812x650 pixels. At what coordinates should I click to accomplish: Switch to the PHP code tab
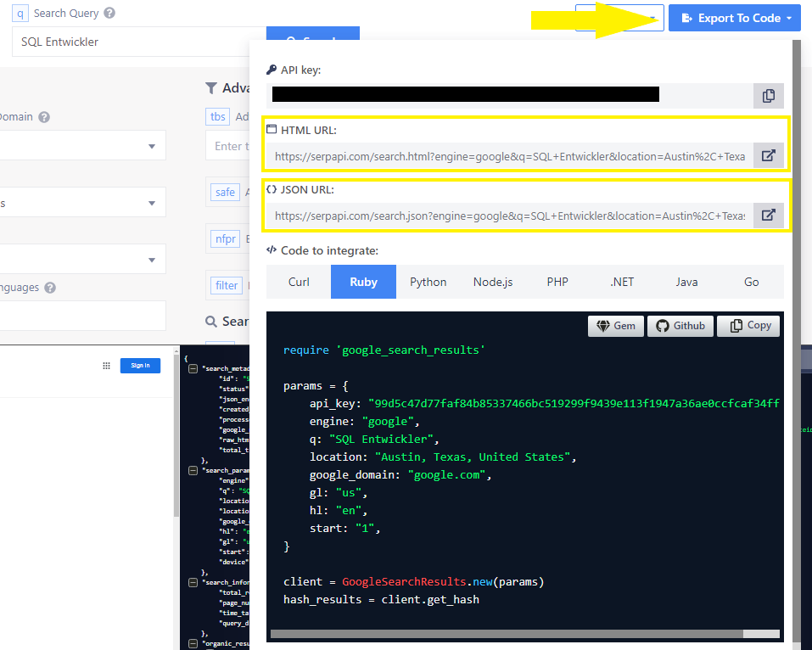pyautogui.click(x=557, y=282)
